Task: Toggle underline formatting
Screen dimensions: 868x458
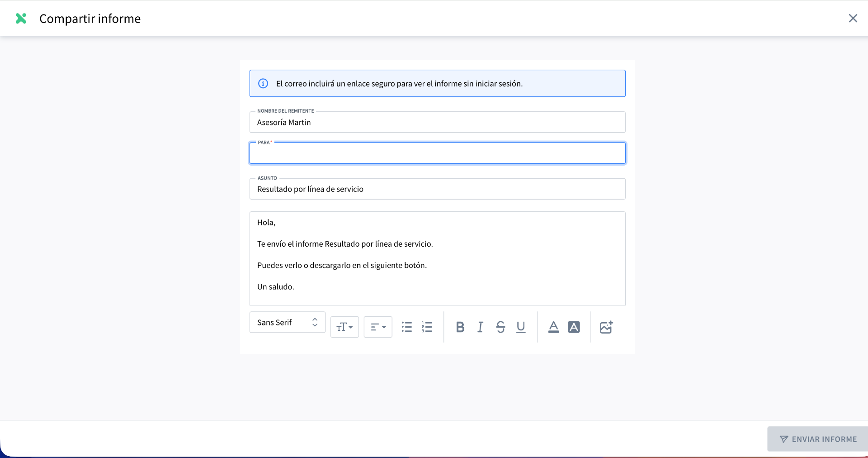Action: [x=521, y=327]
